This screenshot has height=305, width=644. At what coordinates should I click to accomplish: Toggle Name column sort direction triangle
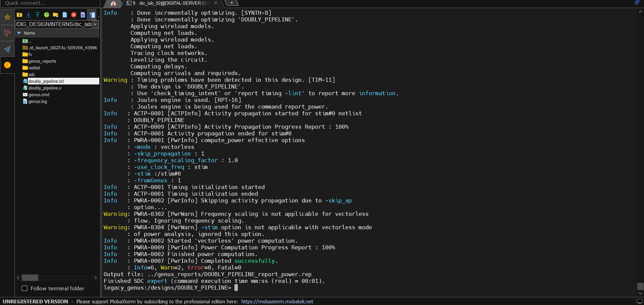(18, 33)
